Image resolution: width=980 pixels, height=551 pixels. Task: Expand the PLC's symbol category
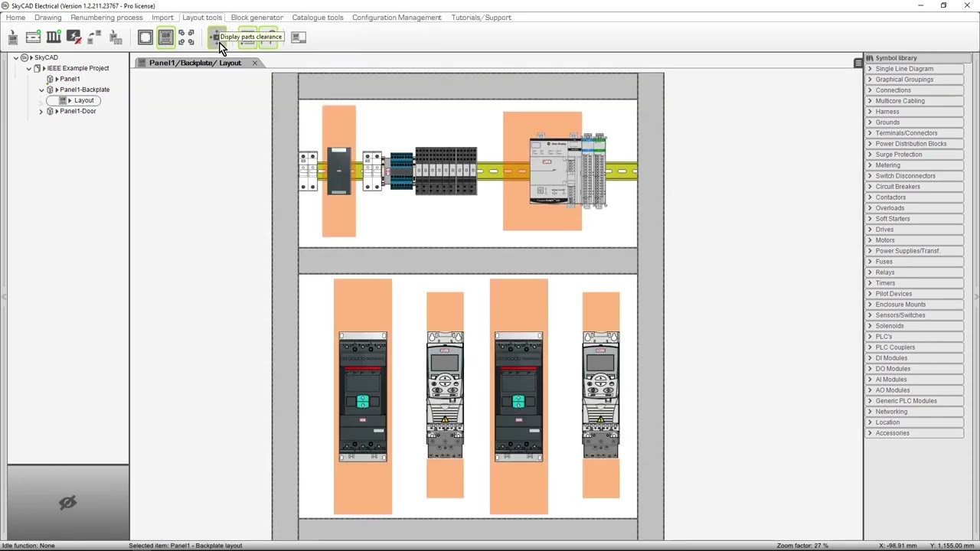coord(870,337)
